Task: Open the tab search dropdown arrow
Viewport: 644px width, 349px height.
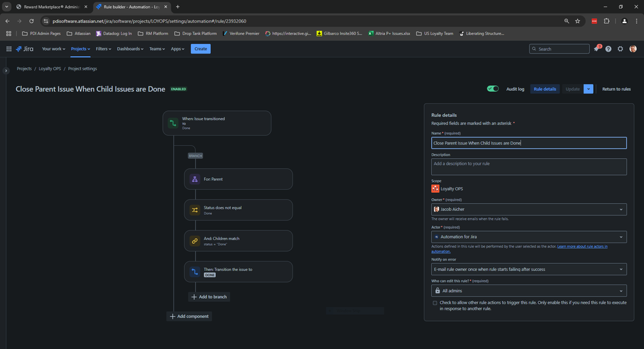Action: [6, 6]
